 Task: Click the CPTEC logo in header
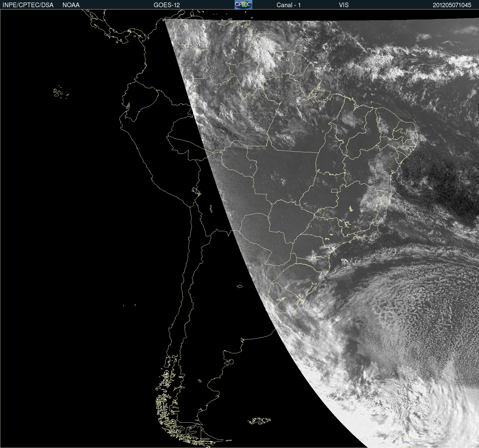(243, 5)
